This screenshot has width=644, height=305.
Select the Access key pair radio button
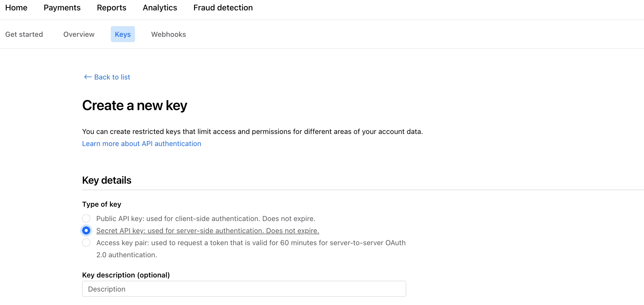[x=86, y=243]
